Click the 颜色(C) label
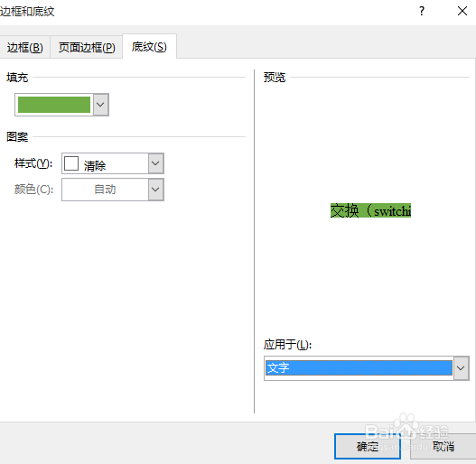476x464 pixels. click(33, 190)
